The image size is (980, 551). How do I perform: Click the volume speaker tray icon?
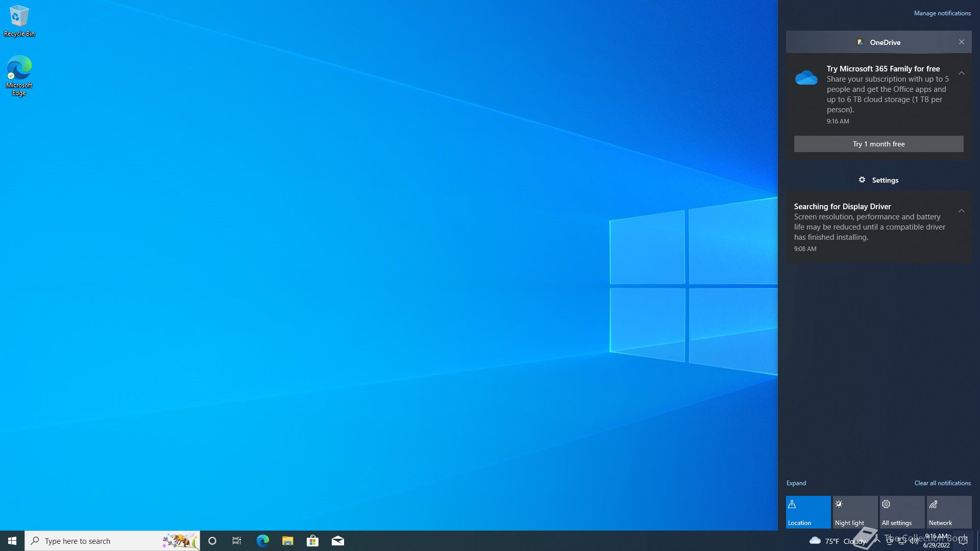coord(914,541)
